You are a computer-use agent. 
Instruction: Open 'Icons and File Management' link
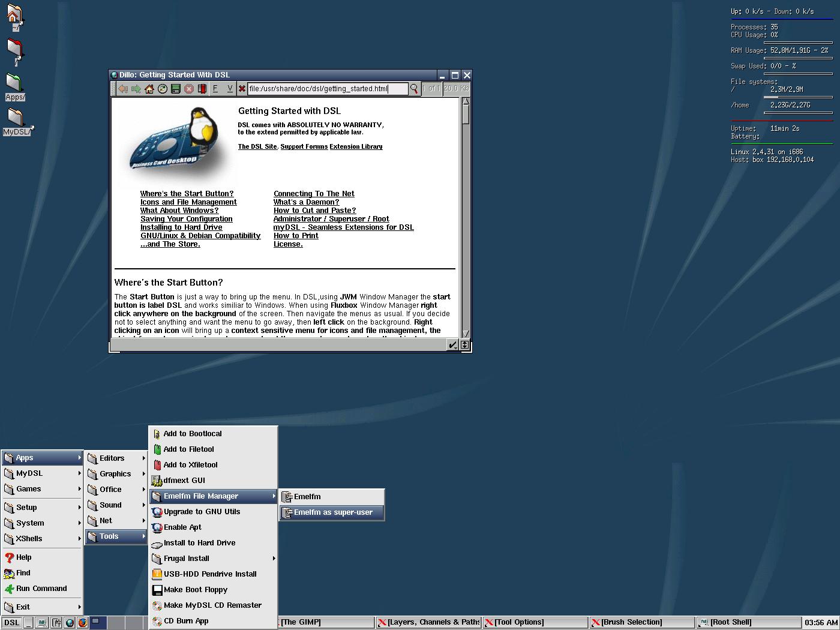(x=188, y=202)
